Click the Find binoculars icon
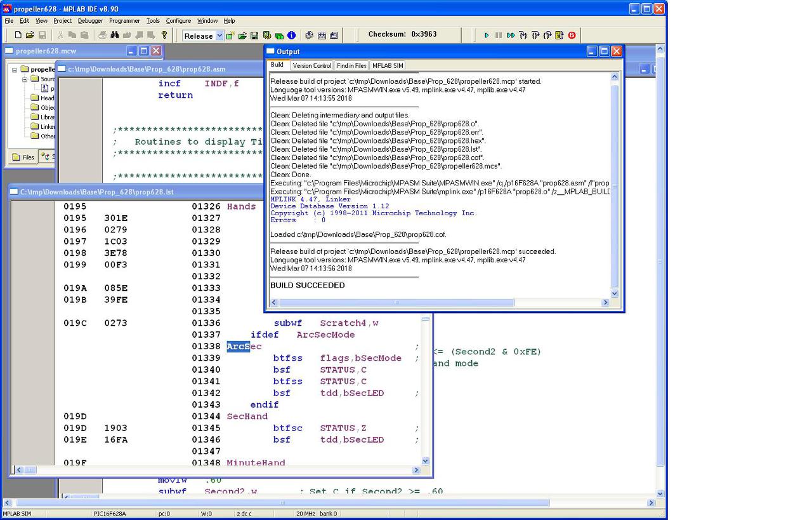Image resolution: width=812 pixels, height=520 pixels. click(x=115, y=36)
